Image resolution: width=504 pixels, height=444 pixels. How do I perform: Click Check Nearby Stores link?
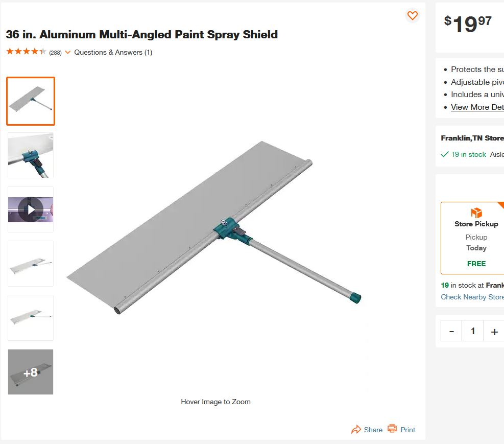point(472,297)
